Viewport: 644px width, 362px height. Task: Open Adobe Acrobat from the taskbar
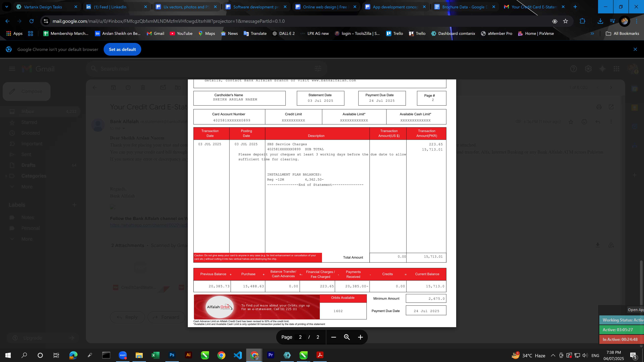[320, 355]
